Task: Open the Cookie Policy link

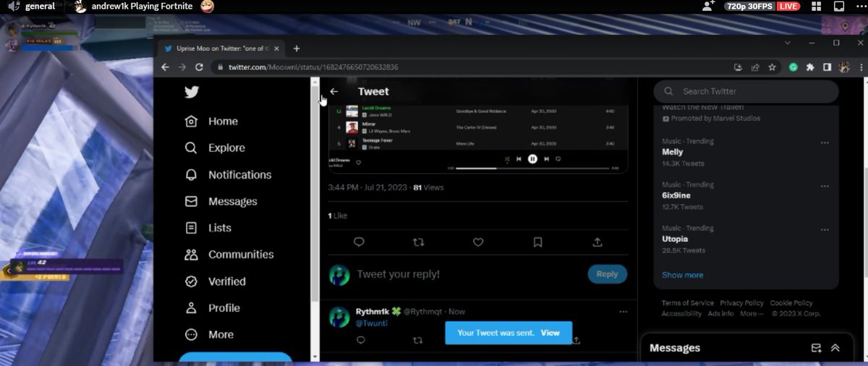Action: coord(791,303)
